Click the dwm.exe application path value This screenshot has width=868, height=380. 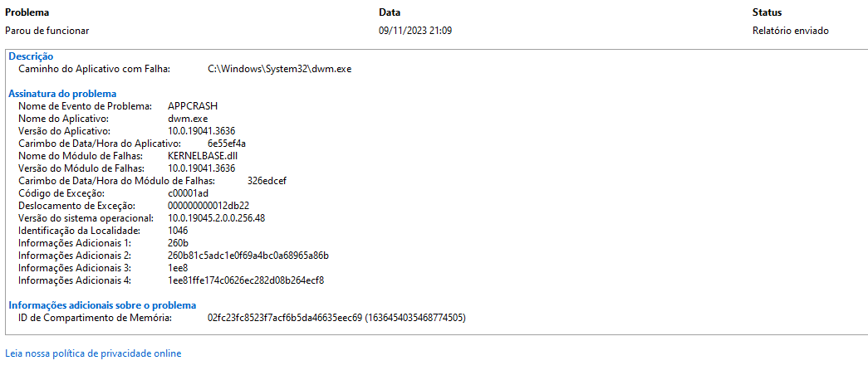point(280,69)
